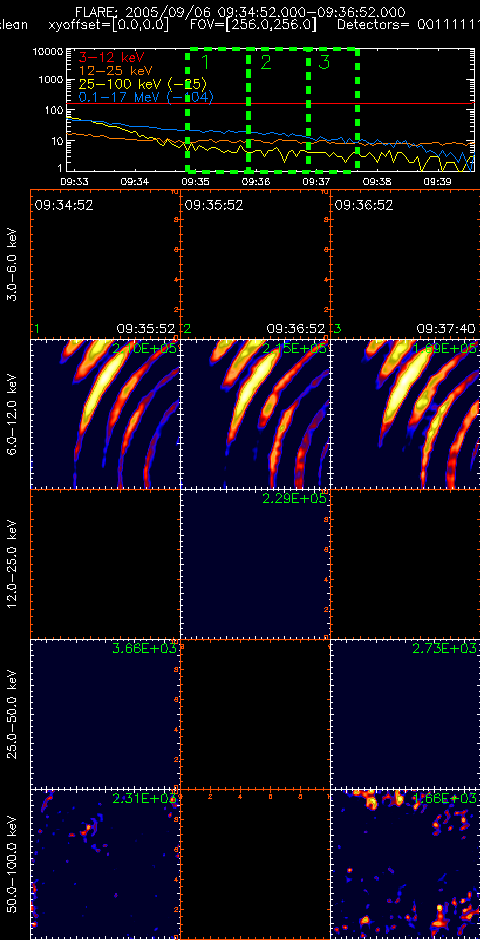
Task: Click the green interval 1 box in lightcurve
Action: pos(218,110)
